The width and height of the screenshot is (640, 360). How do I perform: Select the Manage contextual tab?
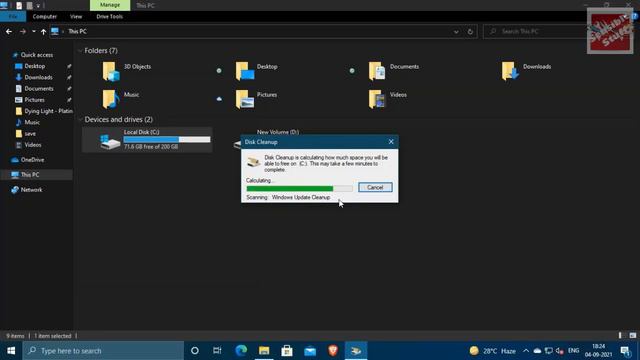coord(110,5)
